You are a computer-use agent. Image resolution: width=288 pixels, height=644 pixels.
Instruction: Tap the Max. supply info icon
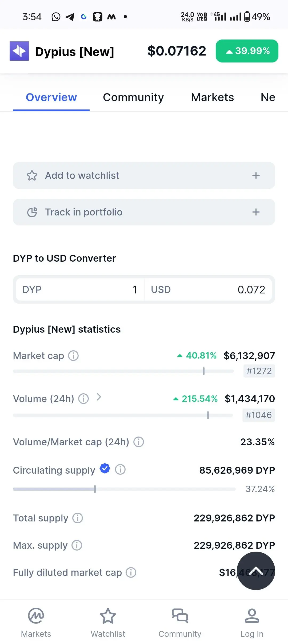click(x=77, y=545)
